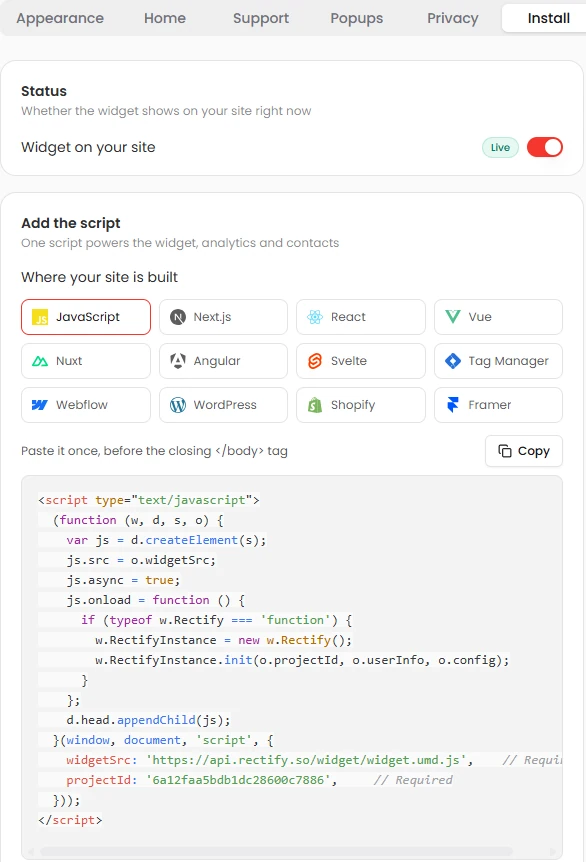Switch to the Home tab
This screenshot has height=862, width=586.
pos(165,18)
